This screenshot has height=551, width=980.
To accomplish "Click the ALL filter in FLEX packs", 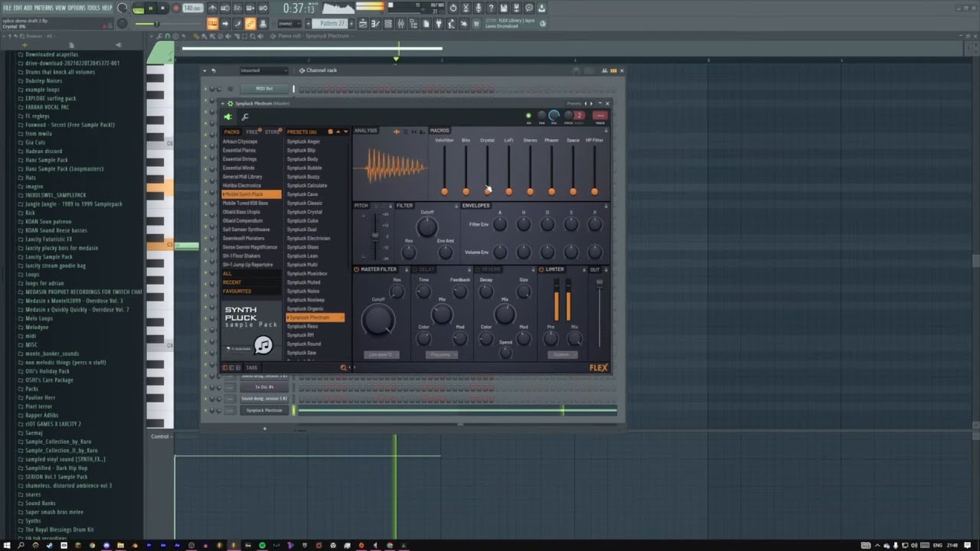I will [227, 273].
